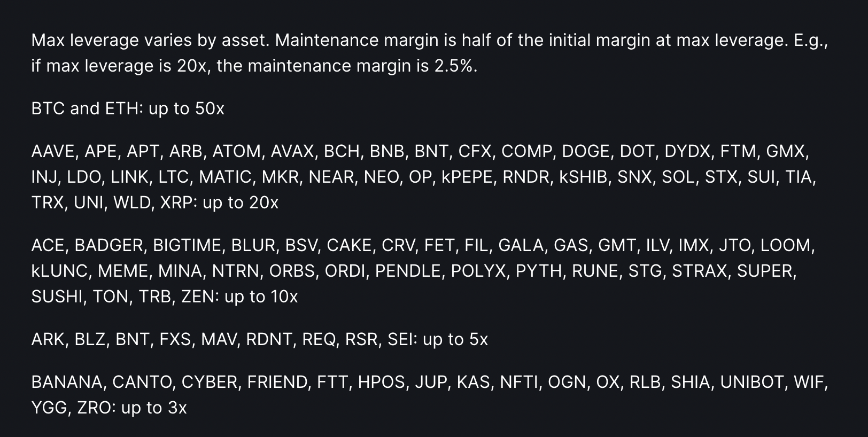
Task: Click the "up to 5x" text
Action: pyautogui.click(x=455, y=339)
